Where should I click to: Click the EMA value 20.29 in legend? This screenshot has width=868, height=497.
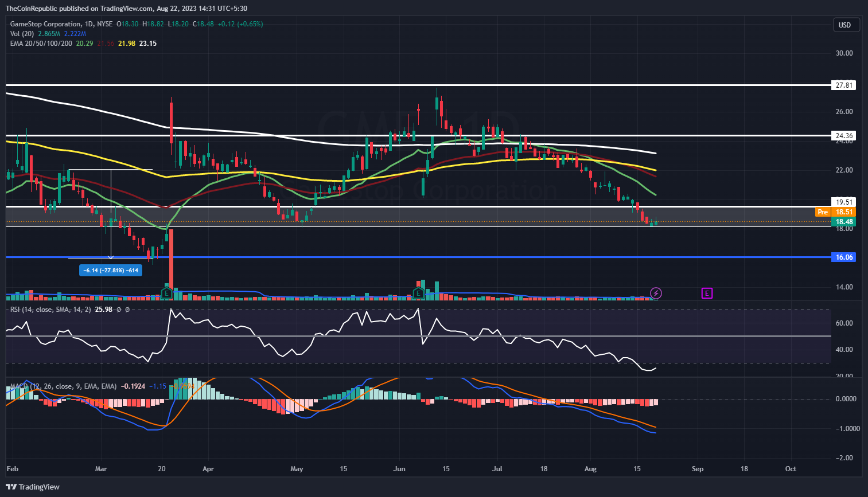point(85,44)
